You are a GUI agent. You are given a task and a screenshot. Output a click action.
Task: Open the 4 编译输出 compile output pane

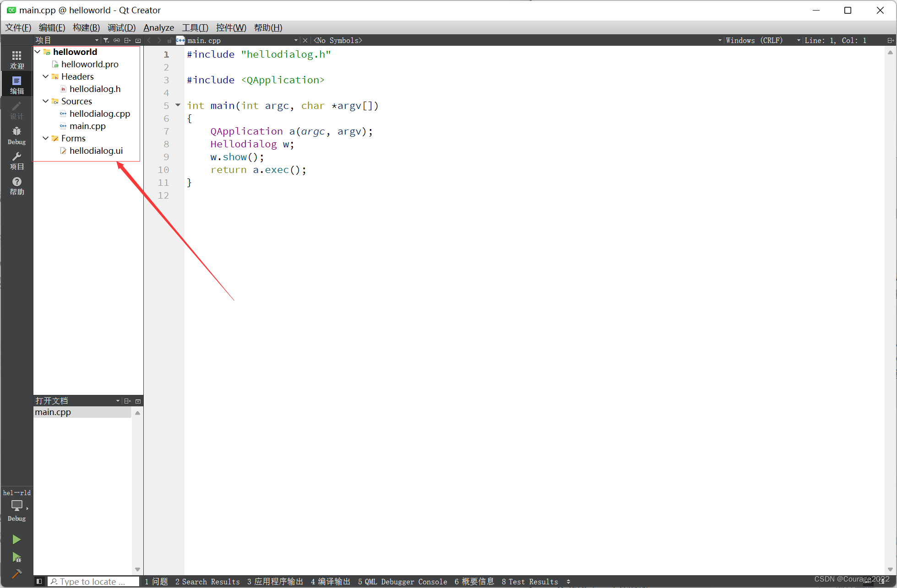pyautogui.click(x=331, y=581)
